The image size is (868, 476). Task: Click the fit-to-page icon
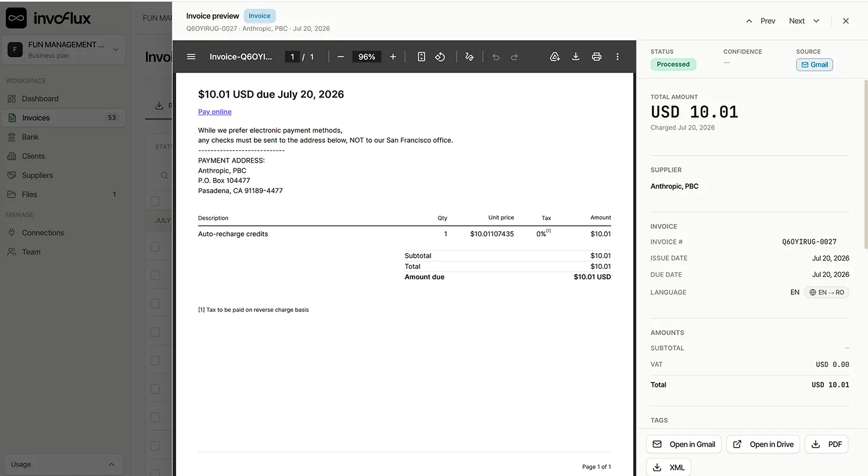pos(421,57)
